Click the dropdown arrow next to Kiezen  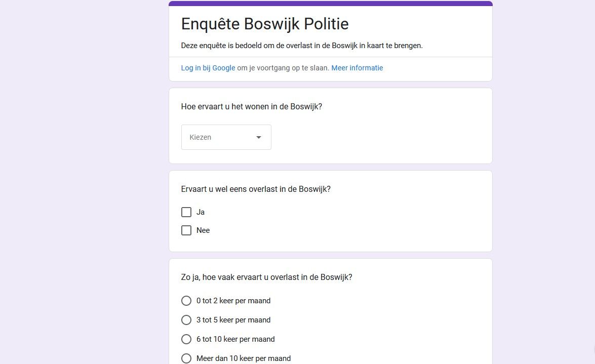point(259,137)
